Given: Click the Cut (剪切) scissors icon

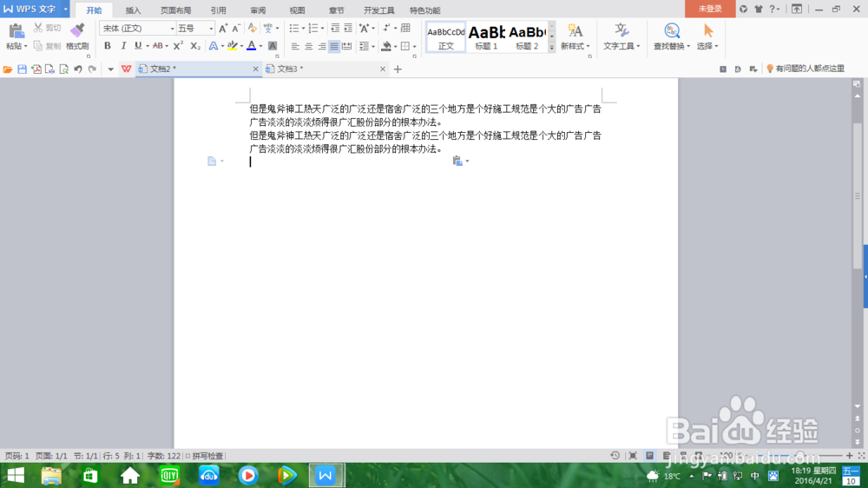Looking at the screenshot, I should (x=38, y=28).
